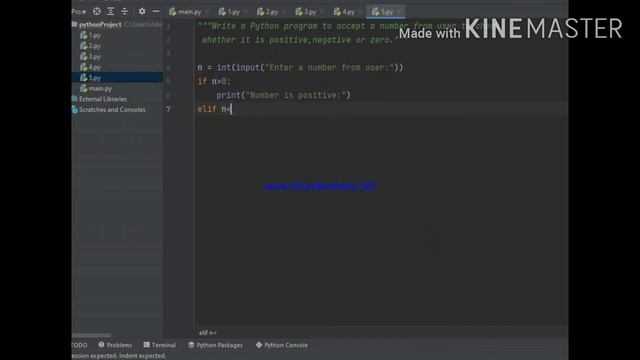Open the Terminal tool window

point(160,345)
